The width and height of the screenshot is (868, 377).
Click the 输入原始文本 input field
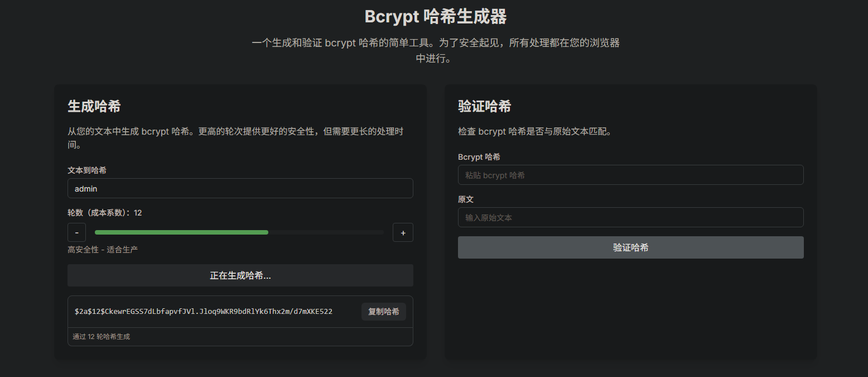630,218
